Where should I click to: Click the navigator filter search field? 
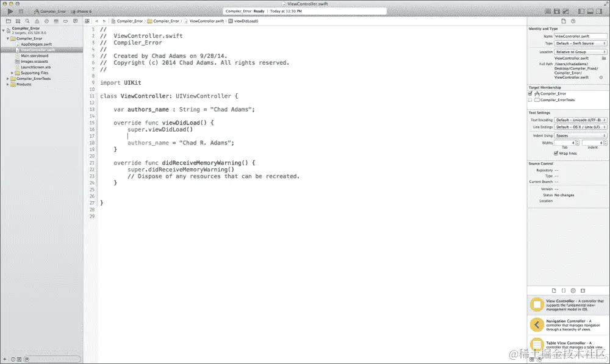[x=52, y=359]
